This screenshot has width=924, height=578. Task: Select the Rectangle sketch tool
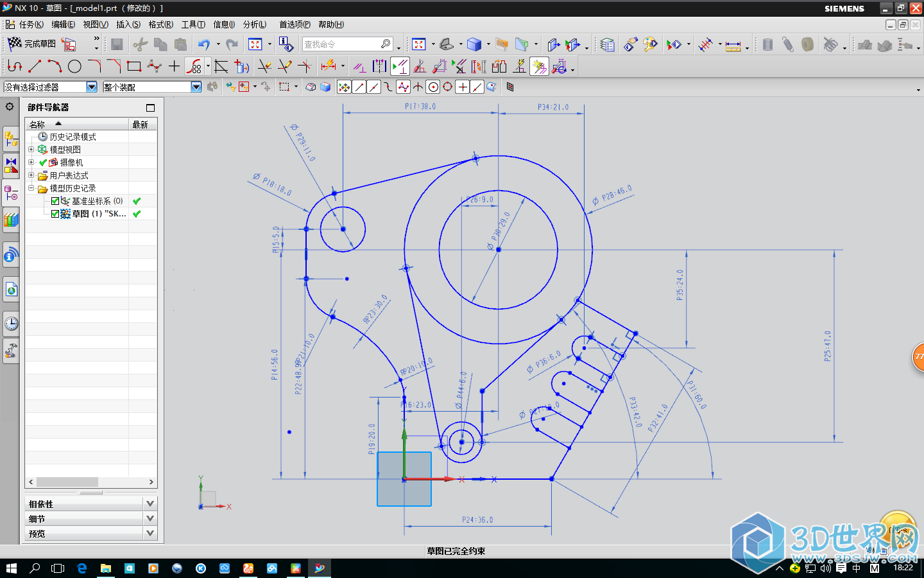coord(134,66)
